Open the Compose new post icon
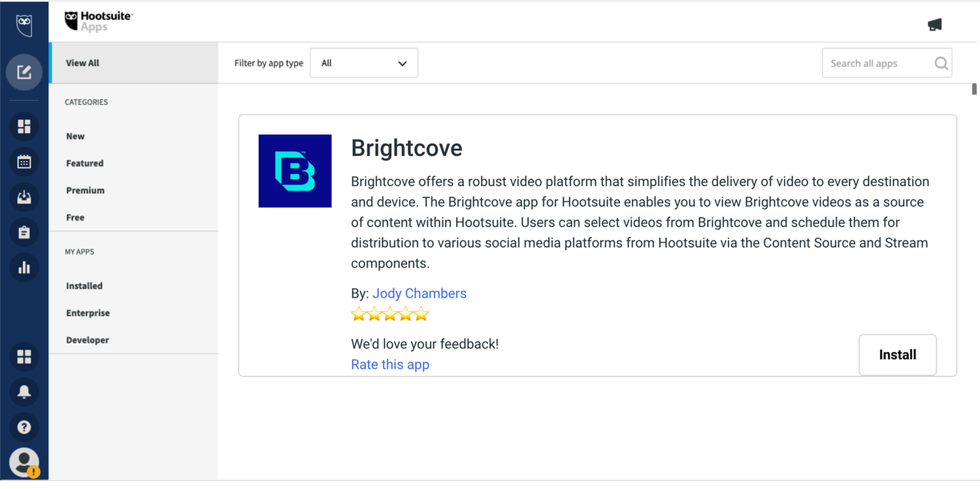Viewport: 980px width, 489px height. (24, 72)
